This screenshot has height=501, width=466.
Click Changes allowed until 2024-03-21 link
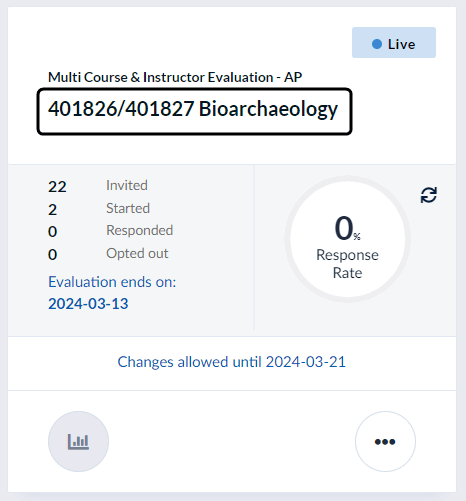click(232, 362)
